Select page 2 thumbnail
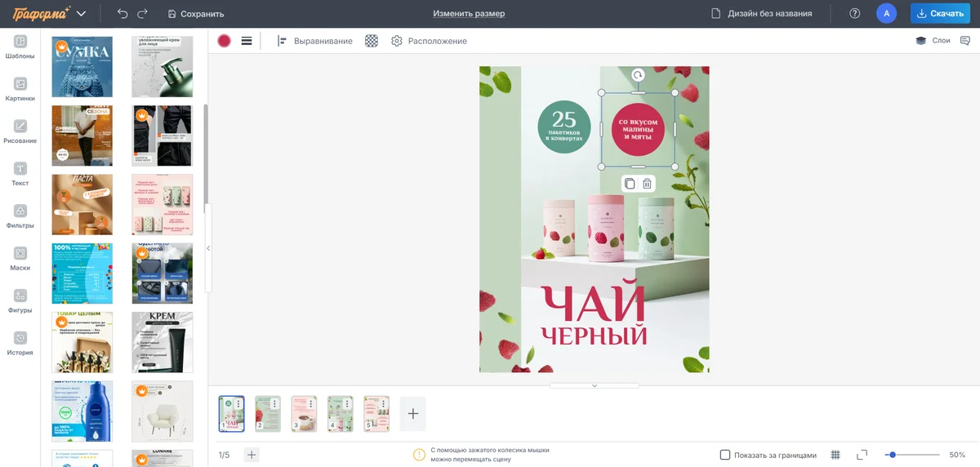Screen dimensions: 980x467 pyautogui.click(x=268, y=414)
